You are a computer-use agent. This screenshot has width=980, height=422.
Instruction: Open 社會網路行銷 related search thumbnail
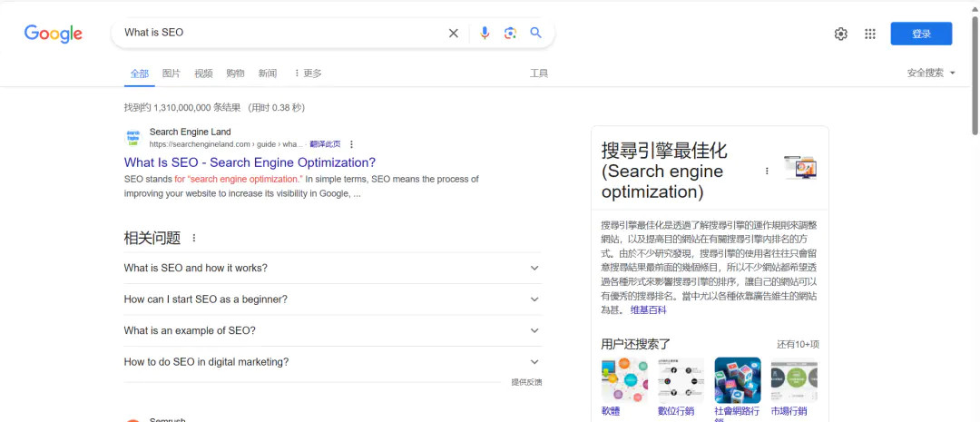(x=738, y=380)
